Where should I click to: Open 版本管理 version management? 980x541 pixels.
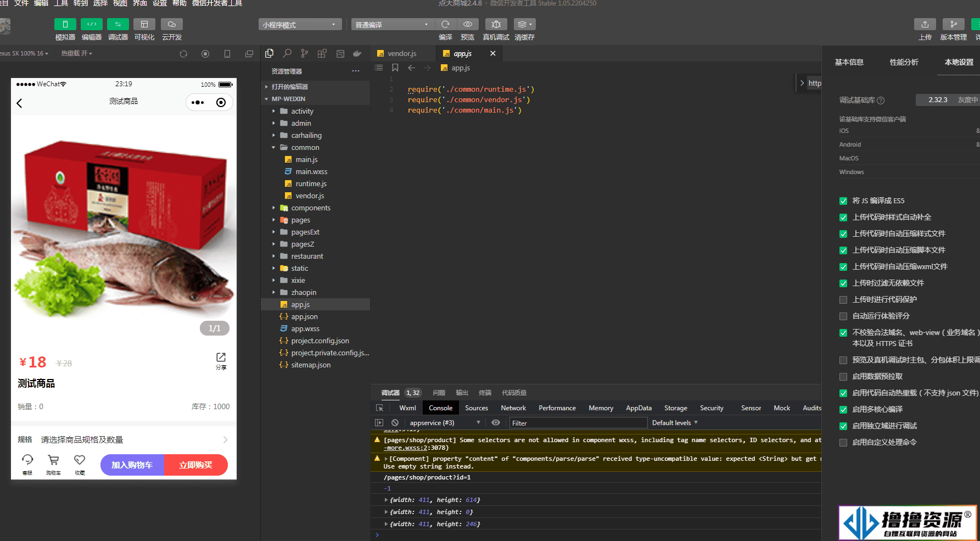(x=954, y=24)
